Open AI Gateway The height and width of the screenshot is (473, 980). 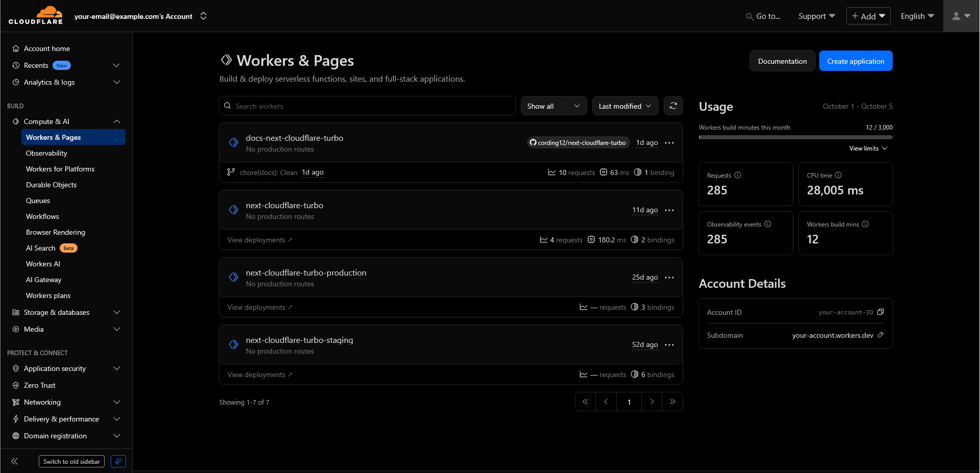coord(43,280)
